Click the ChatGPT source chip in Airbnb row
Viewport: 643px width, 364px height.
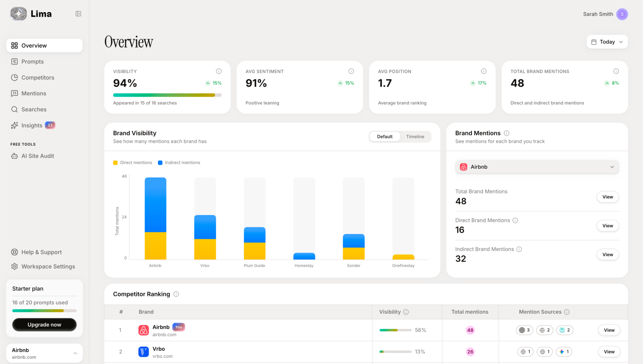pos(524,330)
